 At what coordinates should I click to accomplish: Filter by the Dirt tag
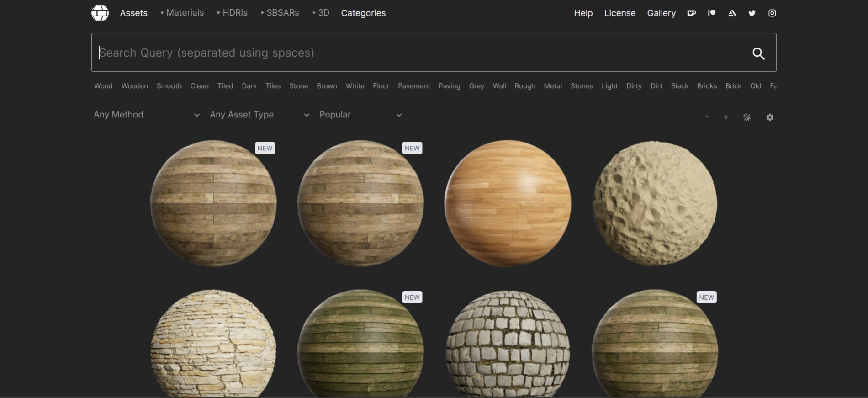click(656, 86)
